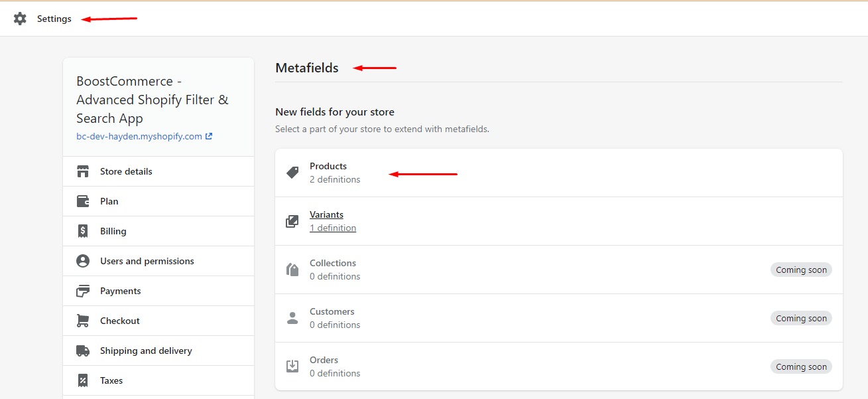Click the Variants 1 definition link
This screenshot has width=868, height=399.
(x=333, y=227)
